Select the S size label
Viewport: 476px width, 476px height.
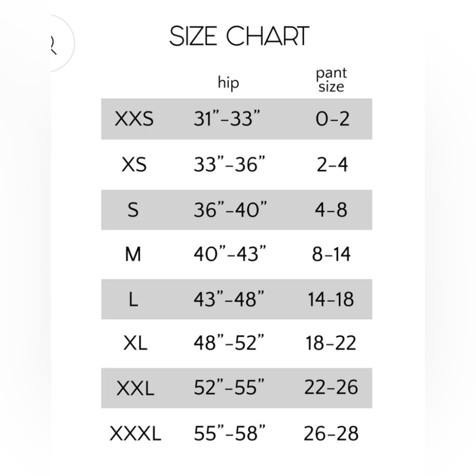click(x=134, y=210)
